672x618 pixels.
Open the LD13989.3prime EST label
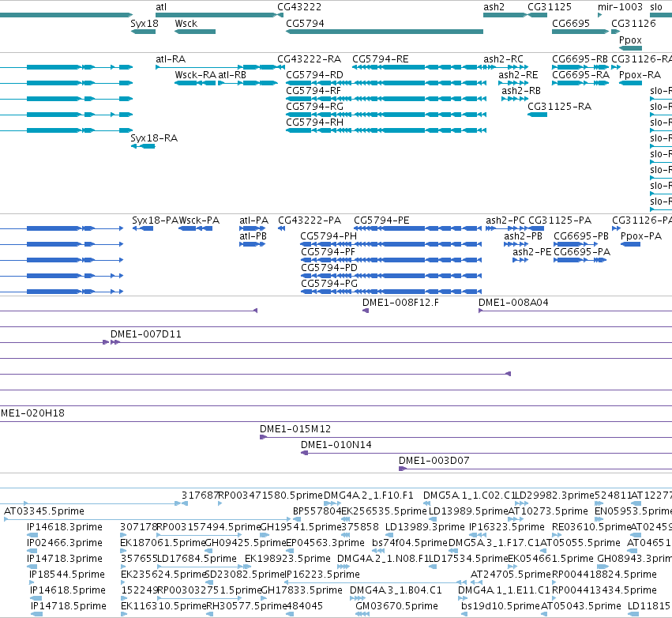point(425,527)
